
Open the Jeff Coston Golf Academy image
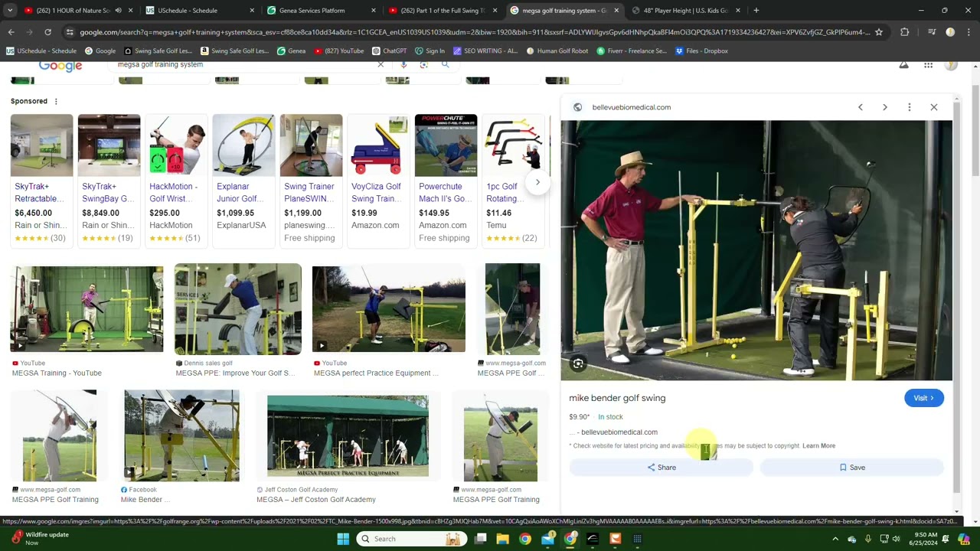pyautogui.click(x=348, y=436)
